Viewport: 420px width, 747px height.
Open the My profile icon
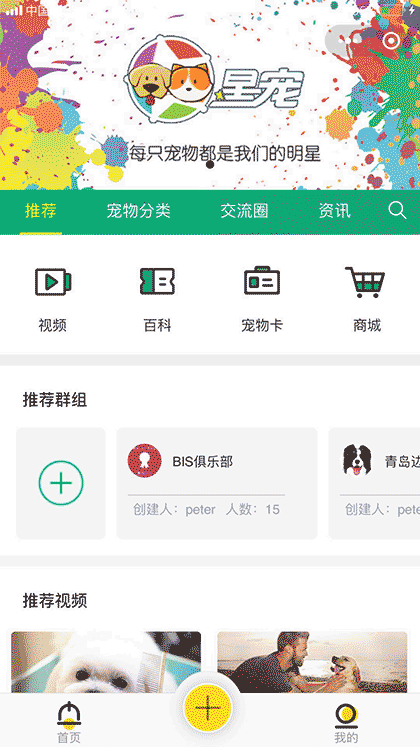coord(346,716)
